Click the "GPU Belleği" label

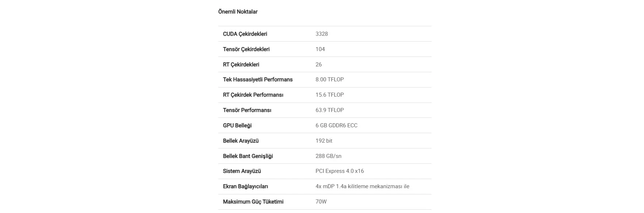coord(237,125)
